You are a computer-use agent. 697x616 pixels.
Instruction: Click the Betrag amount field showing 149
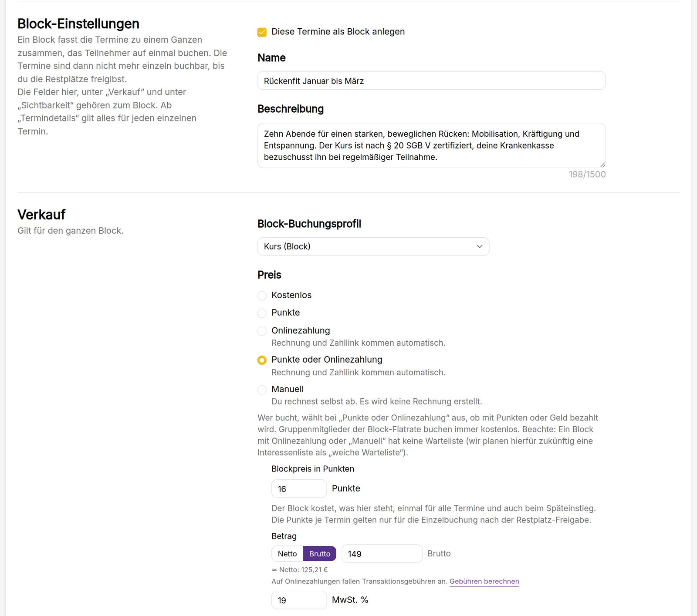pyautogui.click(x=382, y=554)
